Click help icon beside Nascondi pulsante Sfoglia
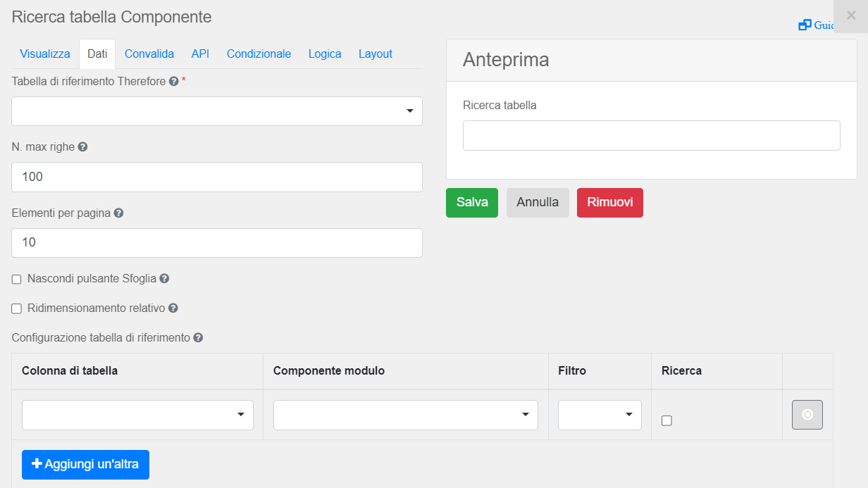868x488 pixels. pyautogui.click(x=164, y=279)
